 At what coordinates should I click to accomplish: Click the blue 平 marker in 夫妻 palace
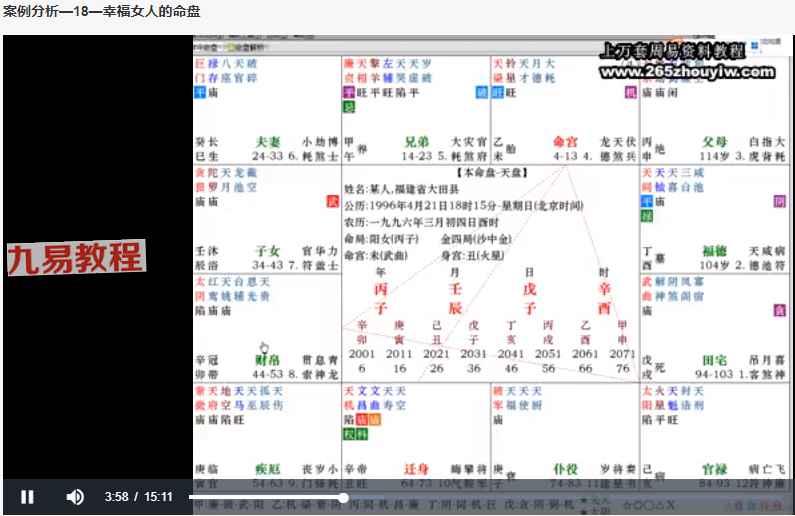coord(201,91)
